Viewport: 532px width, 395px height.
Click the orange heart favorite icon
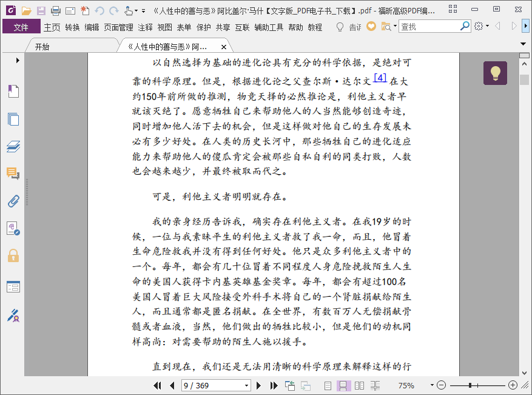pyautogui.click(x=371, y=27)
